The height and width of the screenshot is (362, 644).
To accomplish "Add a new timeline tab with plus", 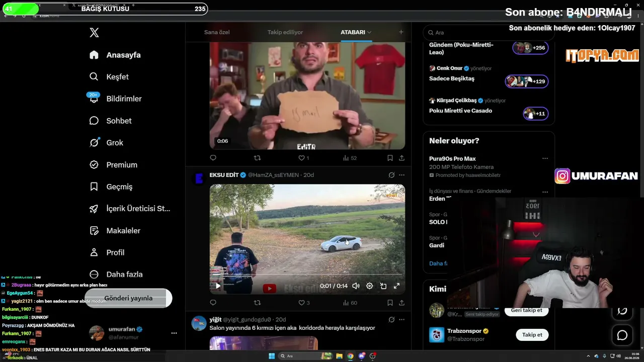I will click(401, 32).
